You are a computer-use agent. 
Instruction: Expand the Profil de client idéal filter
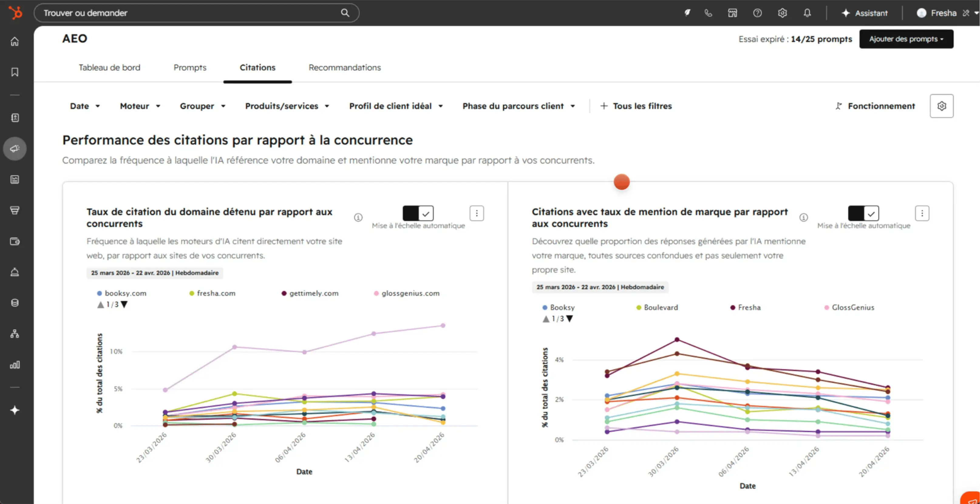click(396, 106)
